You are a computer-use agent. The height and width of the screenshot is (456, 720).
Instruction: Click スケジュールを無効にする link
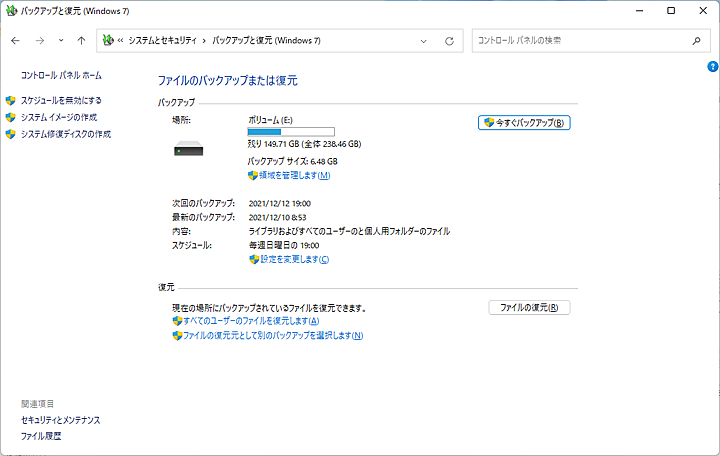pos(61,100)
